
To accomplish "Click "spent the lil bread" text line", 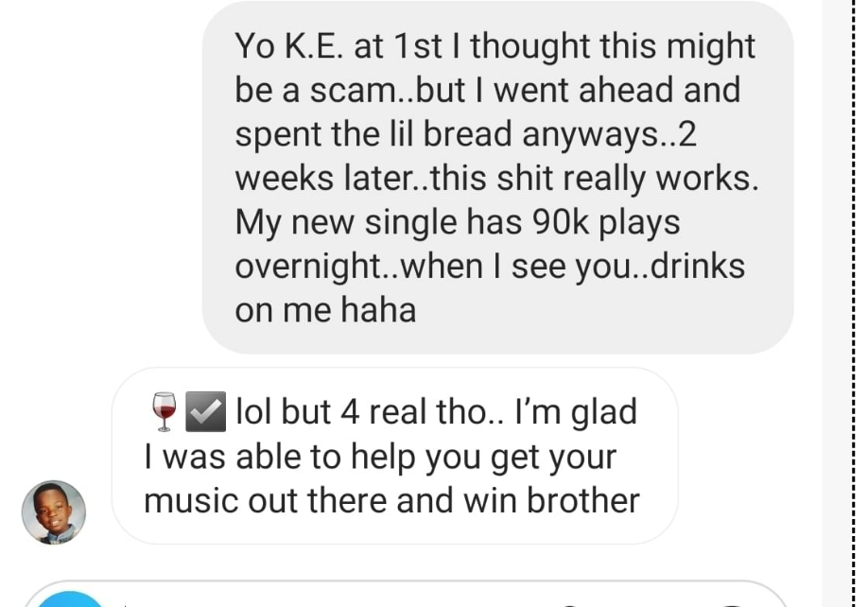I will pos(373,134).
